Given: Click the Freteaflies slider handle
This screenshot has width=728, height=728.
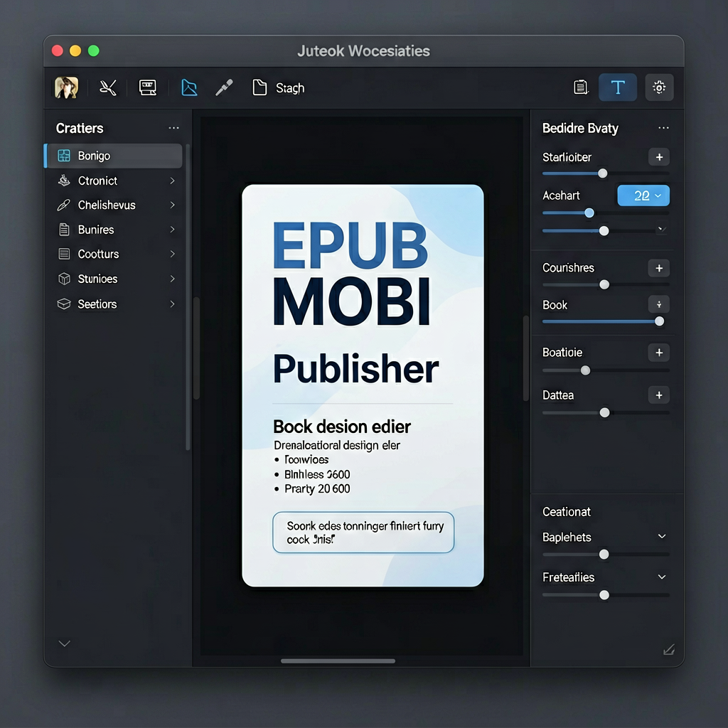Looking at the screenshot, I should click(604, 595).
